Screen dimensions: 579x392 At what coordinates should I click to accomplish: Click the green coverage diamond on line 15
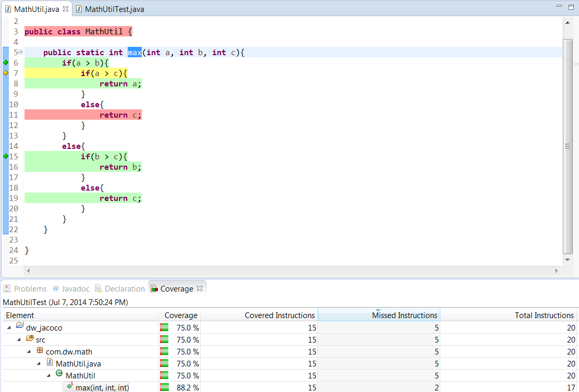coord(6,156)
